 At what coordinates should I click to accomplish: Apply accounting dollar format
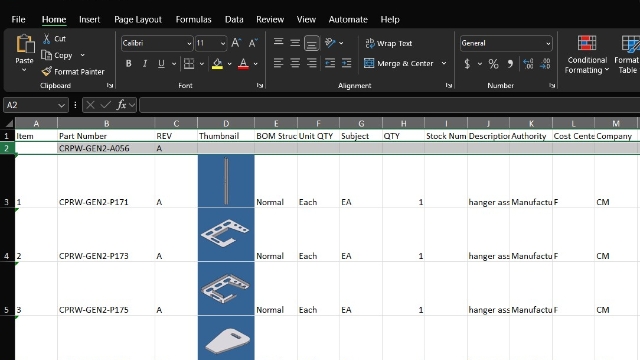(x=467, y=64)
